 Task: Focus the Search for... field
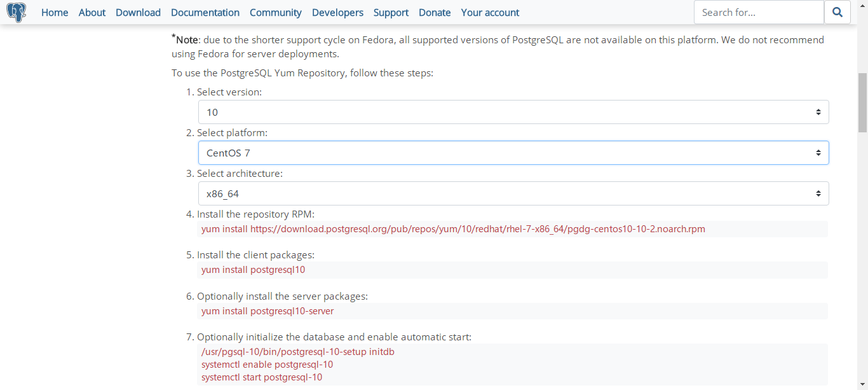pos(759,12)
